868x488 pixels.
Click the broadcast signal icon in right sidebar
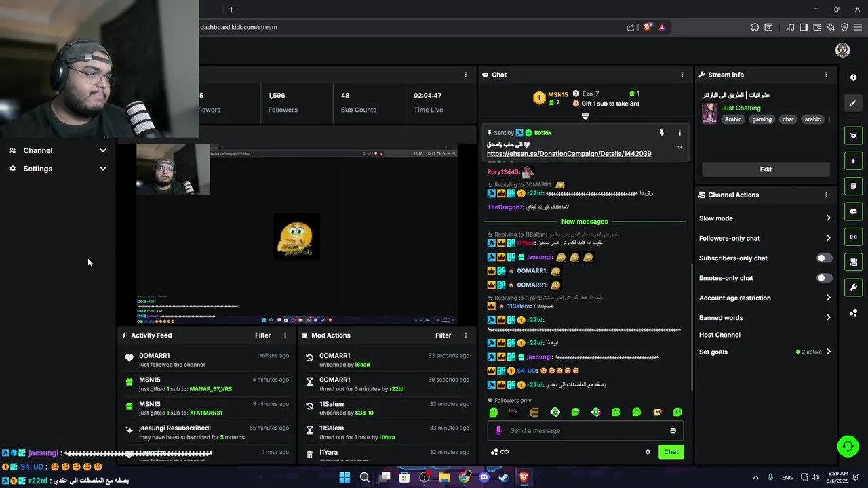[853, 237]
